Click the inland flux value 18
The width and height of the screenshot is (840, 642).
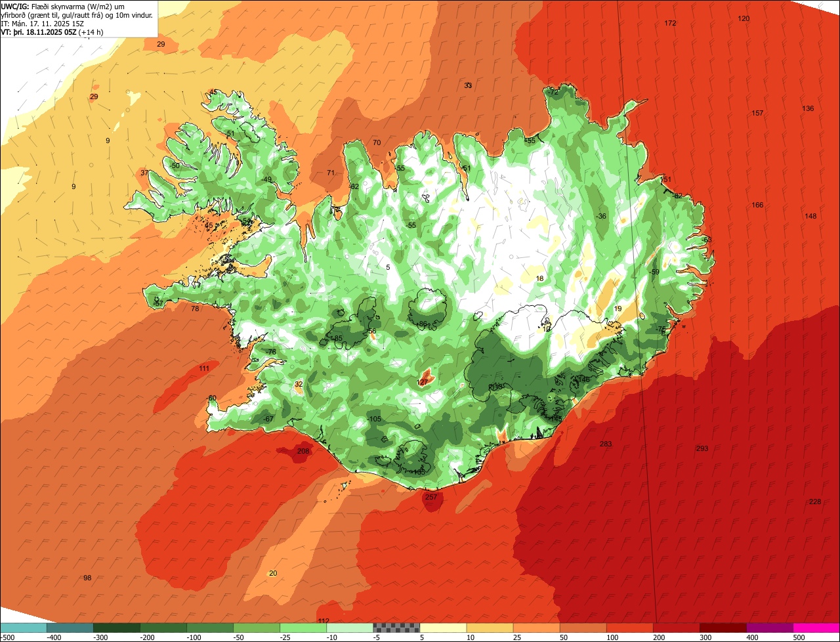coord(540,279)
